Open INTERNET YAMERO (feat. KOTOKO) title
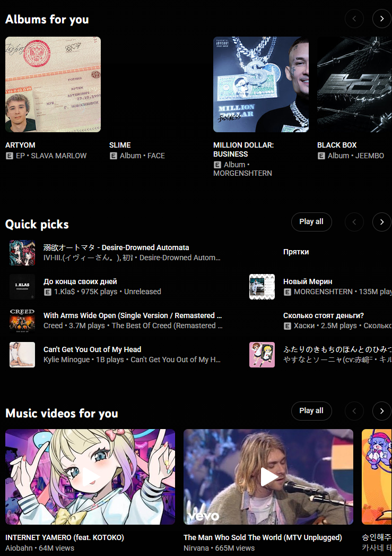392x556 pixels. coord(65,537)
